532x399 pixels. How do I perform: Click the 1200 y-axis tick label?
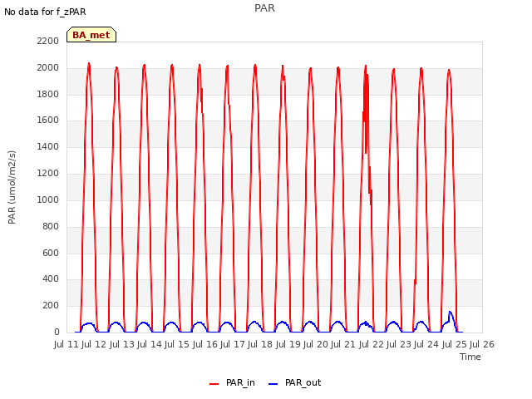click(x=48, y=173)
